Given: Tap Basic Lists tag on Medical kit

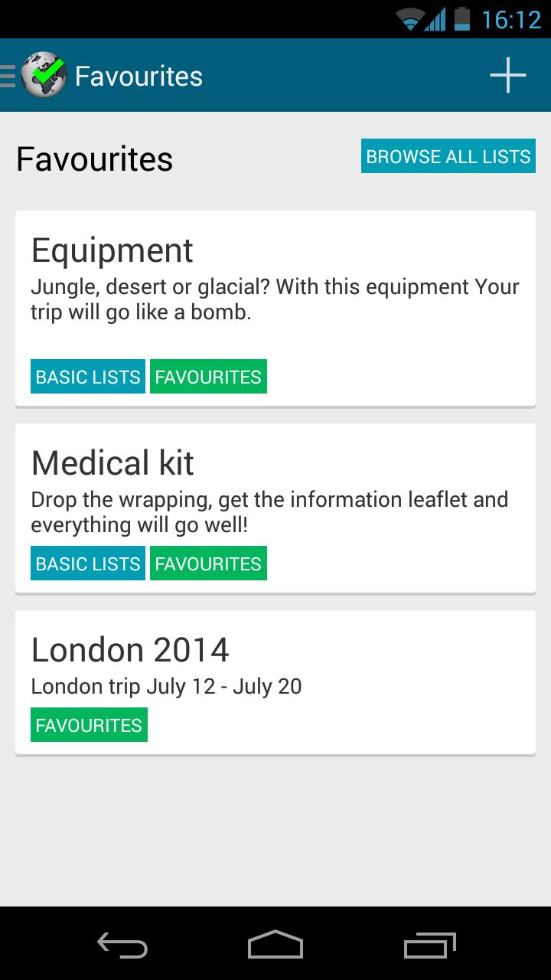Looking at the screenshot, I should 88,563.
